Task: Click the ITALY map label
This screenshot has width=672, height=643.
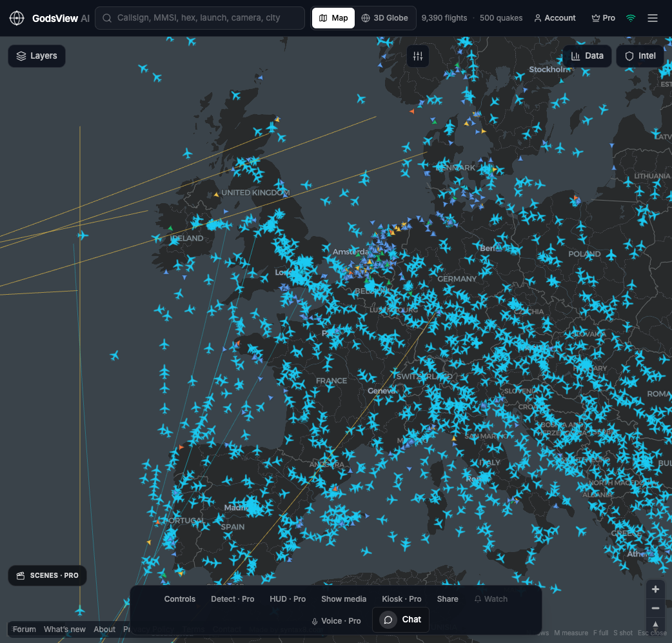Action: (490, 462)
